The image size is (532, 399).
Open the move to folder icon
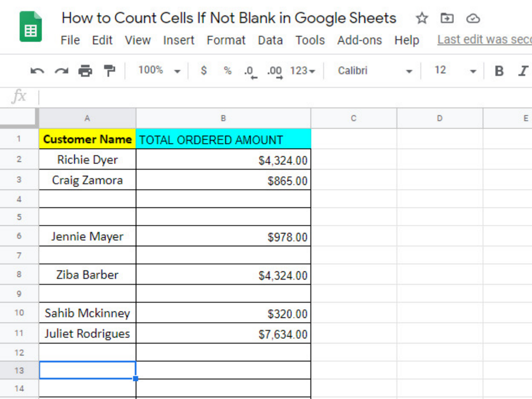pos(447,18)
